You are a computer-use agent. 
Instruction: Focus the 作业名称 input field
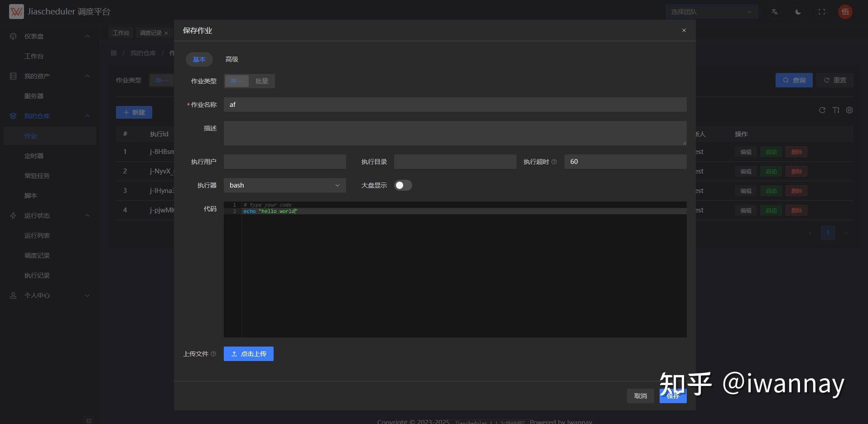pos(455,105)
